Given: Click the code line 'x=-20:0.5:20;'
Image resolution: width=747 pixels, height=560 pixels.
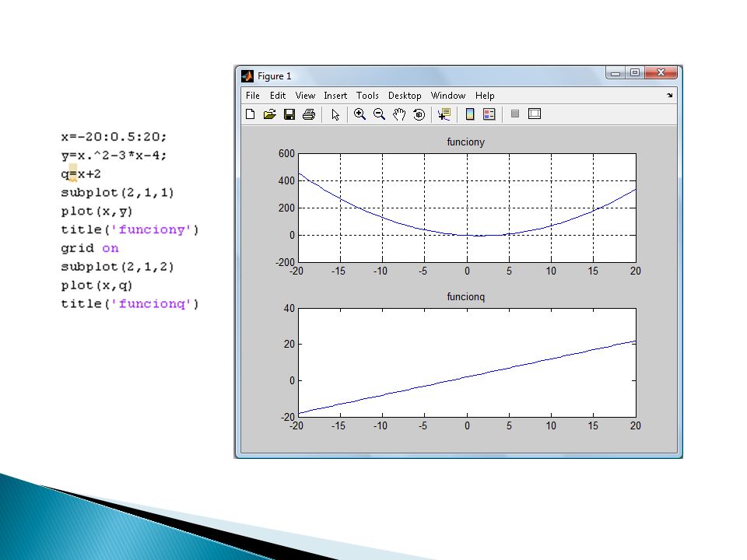Looking at the screenshot, I should click(114, 137).
